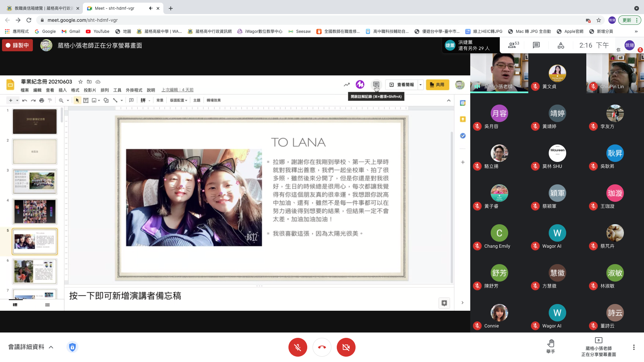This screenshot has height=362, width=644.
Task: Click the yellow 共用 share button
Action: 437,85
